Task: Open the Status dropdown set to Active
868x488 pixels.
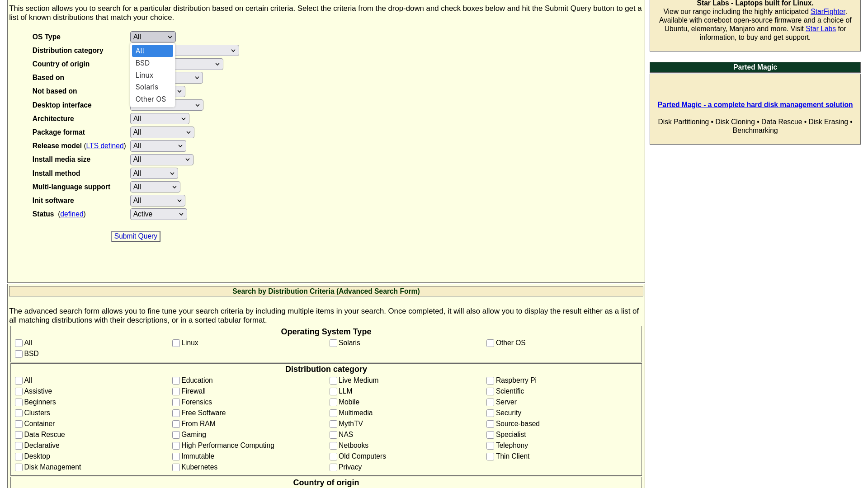Action: (x=158, y=214)
